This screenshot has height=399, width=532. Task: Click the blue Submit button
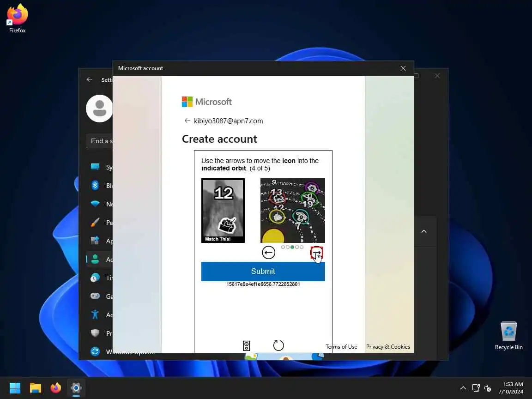pyautogui.click(x=263, y=272)
